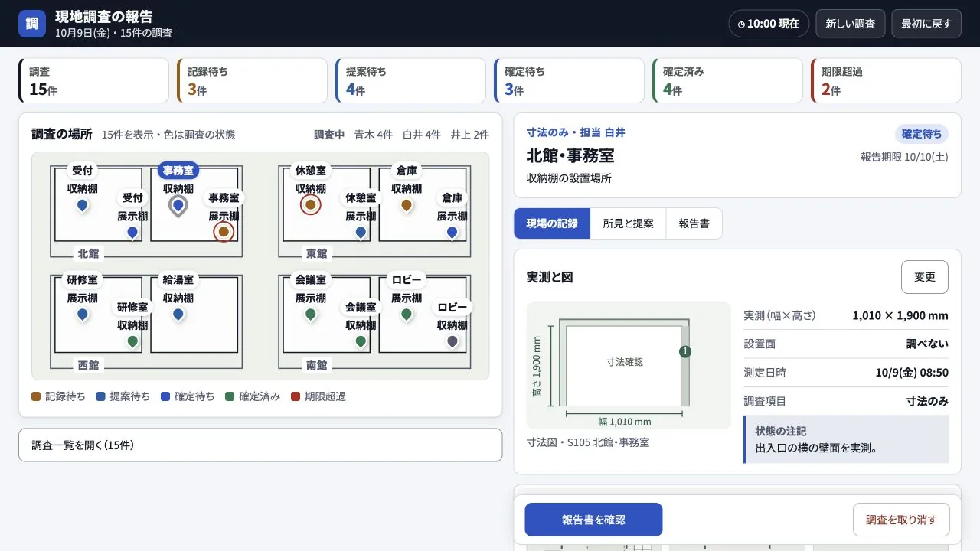Filter by the 記録待ち 3件 card
The image size is (980, 551).
click(x=252, y=80)
